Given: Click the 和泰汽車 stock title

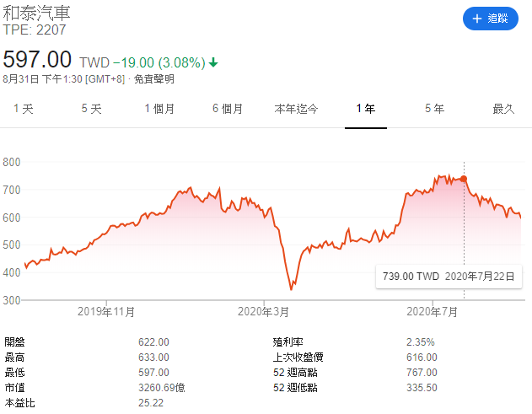Looking at the screenshot, I should click(x=36, y=13).
